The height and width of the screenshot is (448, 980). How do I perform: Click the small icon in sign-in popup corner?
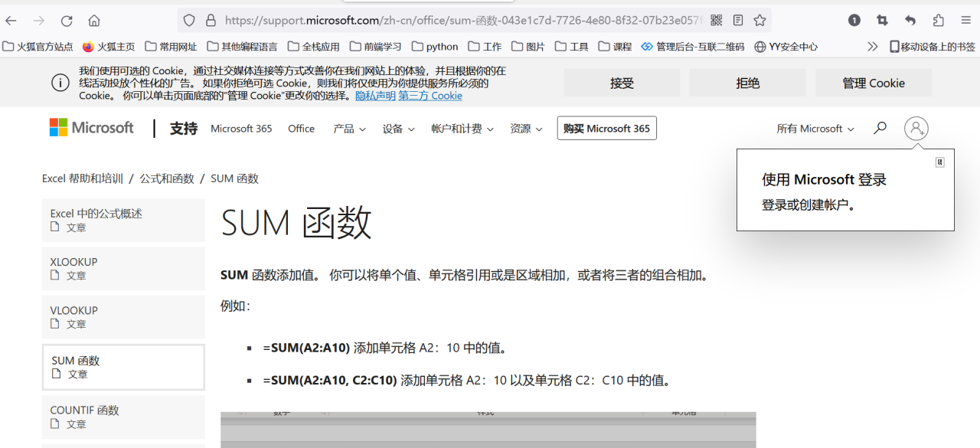(x=939, y=162)
